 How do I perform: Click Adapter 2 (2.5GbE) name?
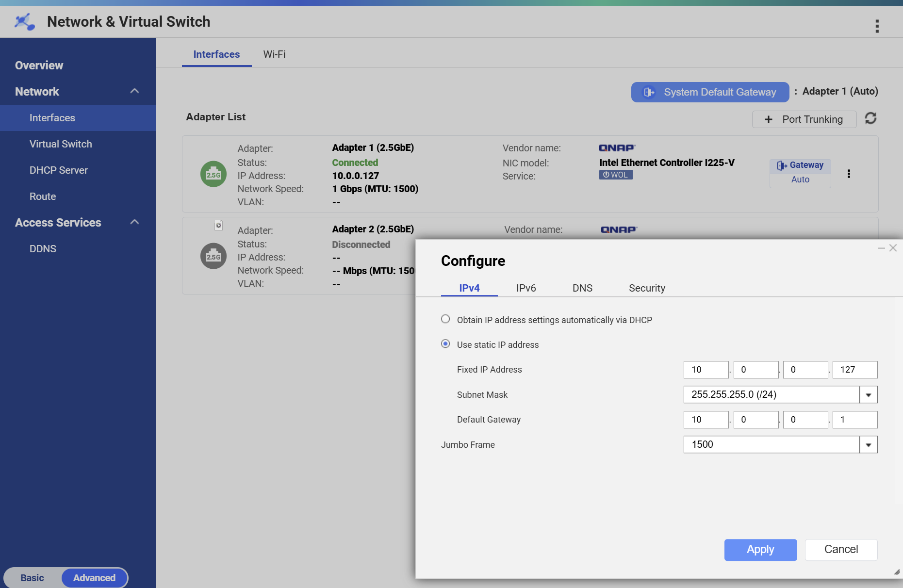click(x=373, y=229)
